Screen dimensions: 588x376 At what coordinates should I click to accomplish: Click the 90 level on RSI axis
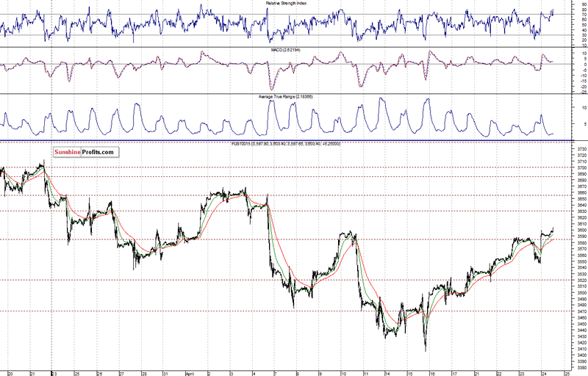coord(584,4)
